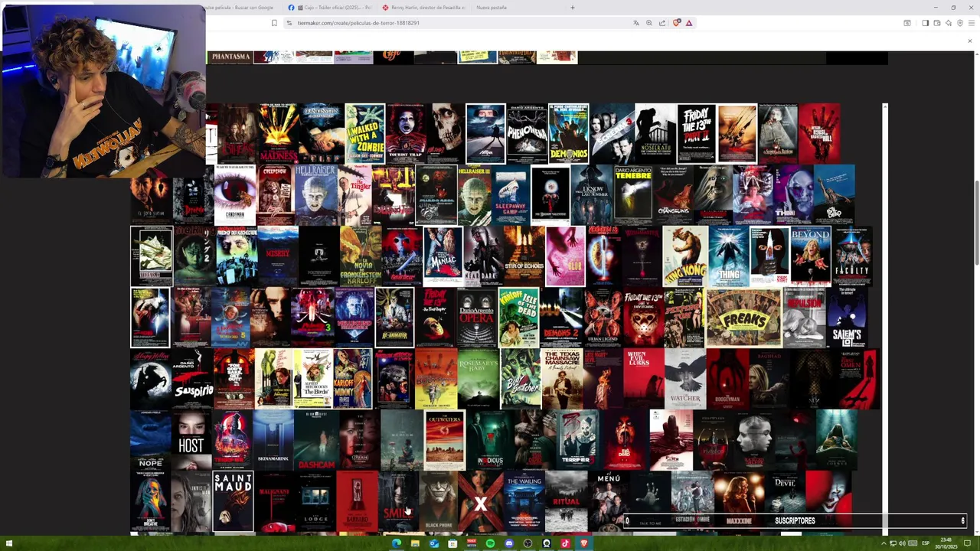Close the page overlay with the X
The height and width of the screenshot is (551, 980).
pos(969,41)
